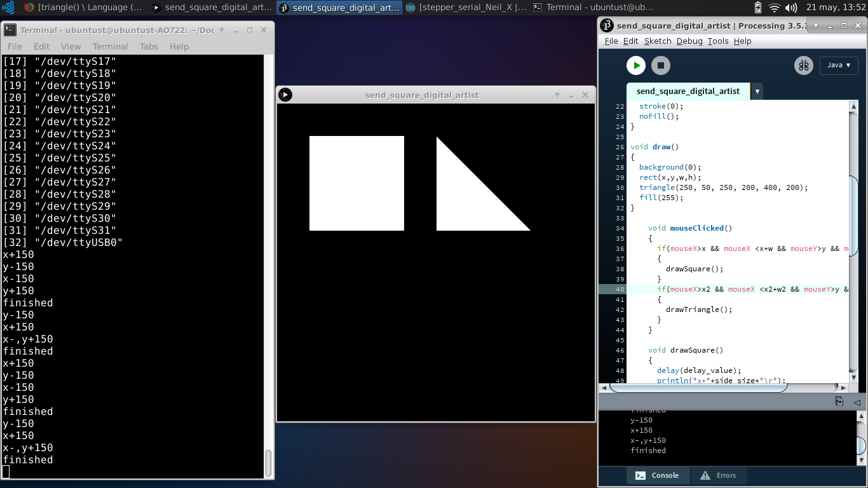This screenshot has height=488, width=868.
Task: Open the Terminal menu in the terminal window
Action: [x=111, y=46]
